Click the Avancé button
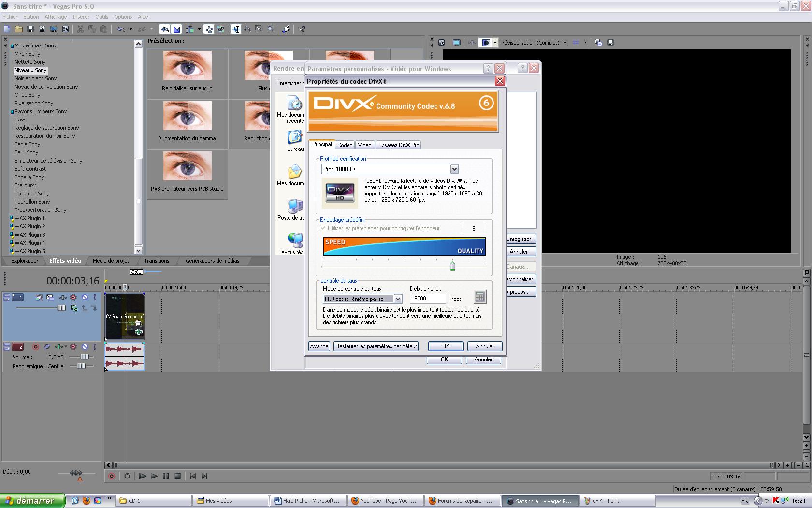Image resolution: width=812 pixels, height=508 pixels. click(x=319, y=346)
